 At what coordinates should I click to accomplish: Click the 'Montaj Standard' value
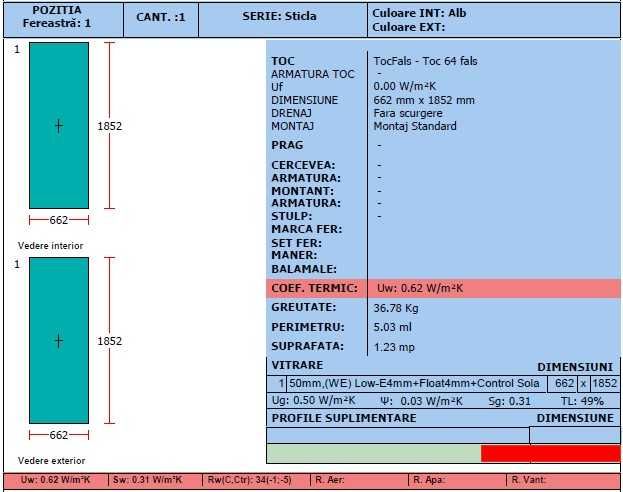(415, 126)
